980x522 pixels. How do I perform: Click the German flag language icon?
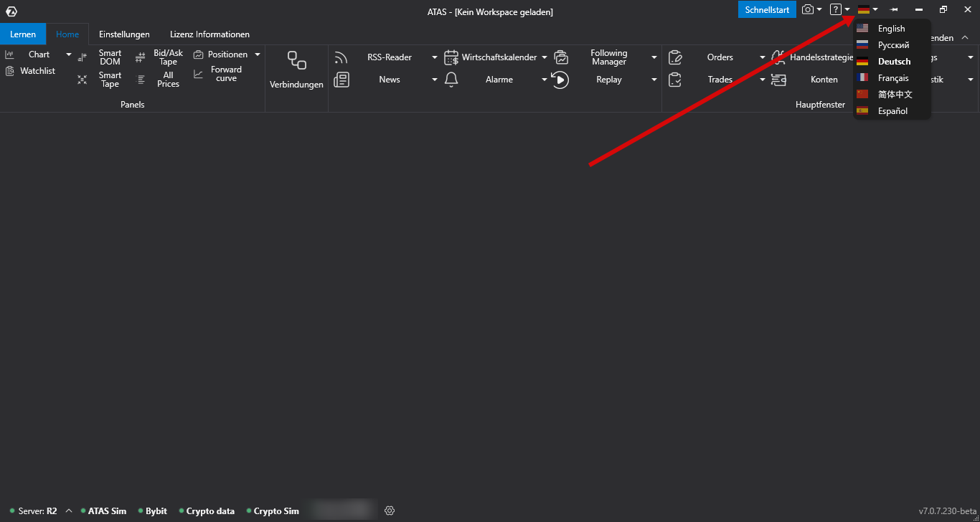tap(864, 9)
